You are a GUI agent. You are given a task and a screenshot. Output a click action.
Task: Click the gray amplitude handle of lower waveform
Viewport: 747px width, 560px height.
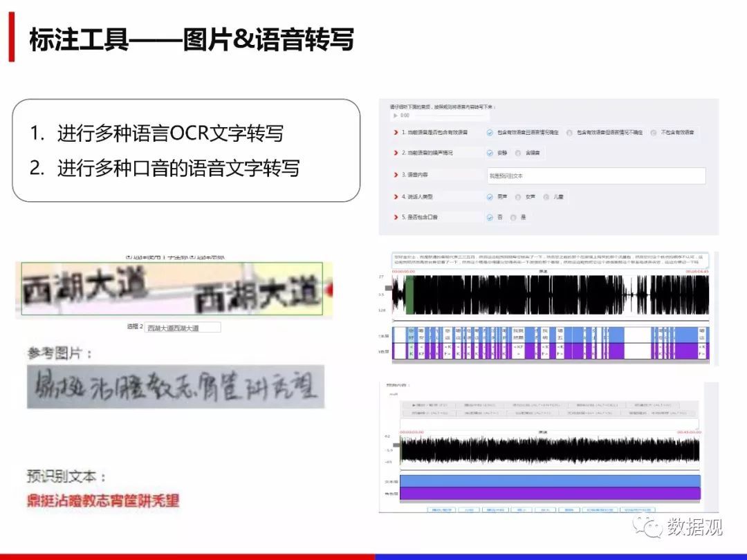396,445
